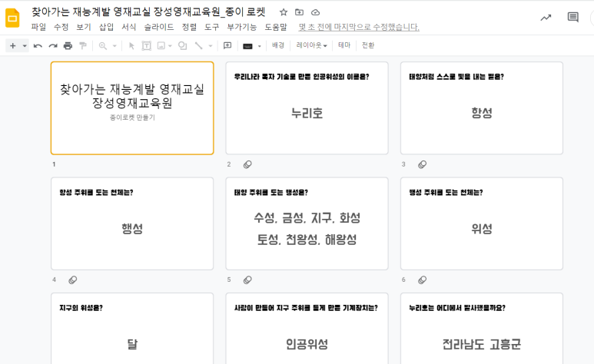Open insert image dropdown arrow
The width and height of the screenshot is (594, 364).
point(170,46)
